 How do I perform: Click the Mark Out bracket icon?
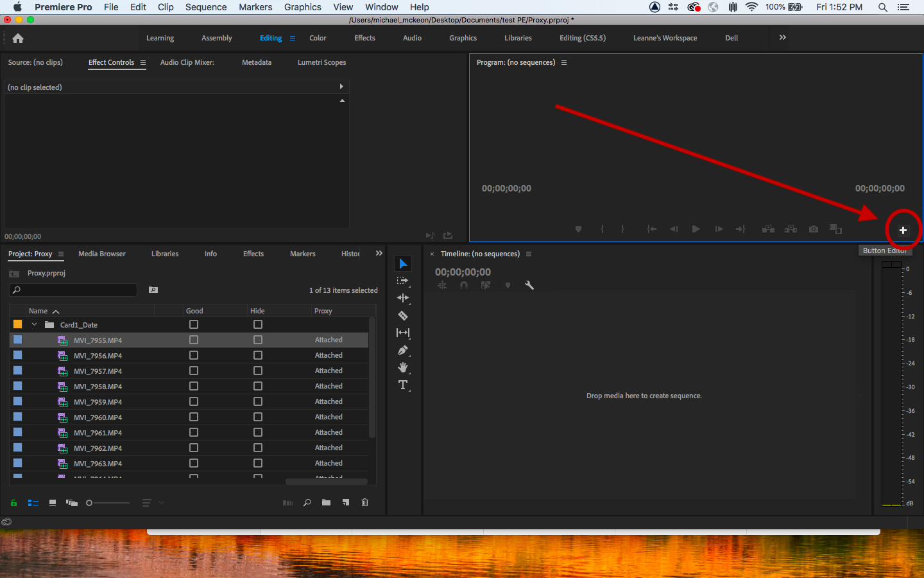pos(622,229)
